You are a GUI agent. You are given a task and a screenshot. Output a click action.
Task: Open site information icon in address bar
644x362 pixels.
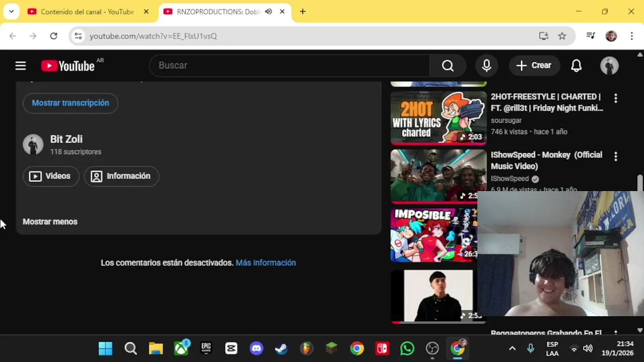(x=77, y=36)
